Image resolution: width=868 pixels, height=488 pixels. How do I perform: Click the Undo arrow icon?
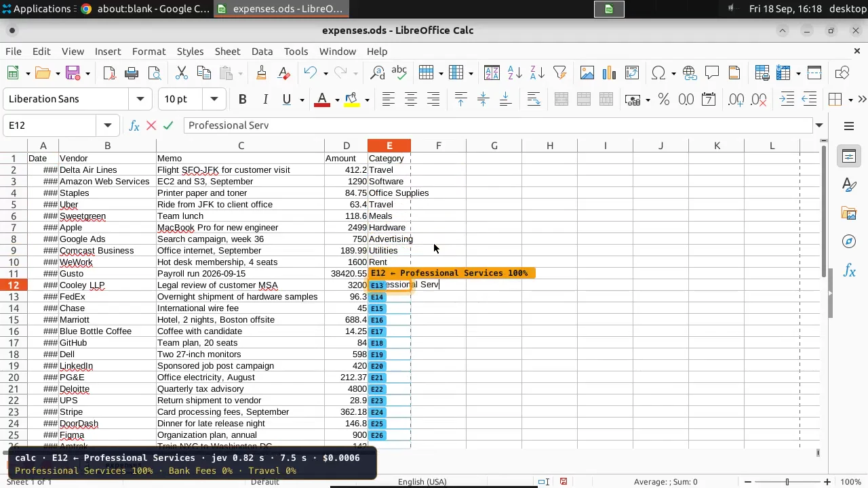pos(311,73)
